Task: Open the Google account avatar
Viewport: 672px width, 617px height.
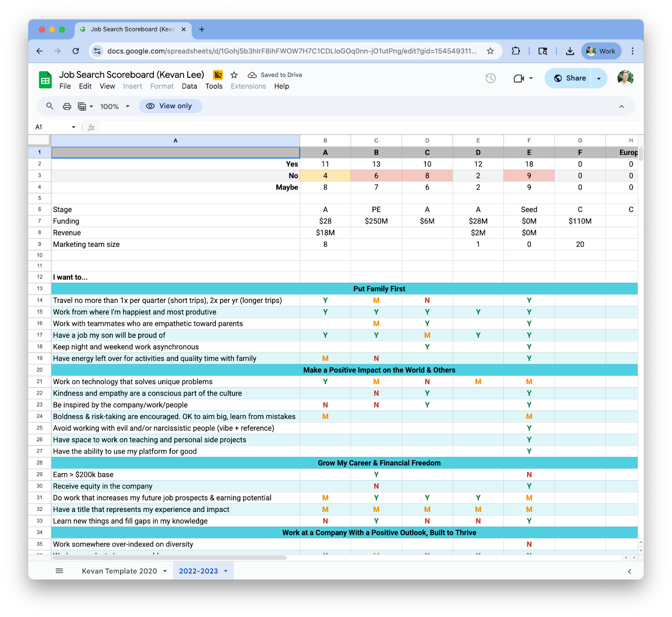Action: [x=625, y=78]
